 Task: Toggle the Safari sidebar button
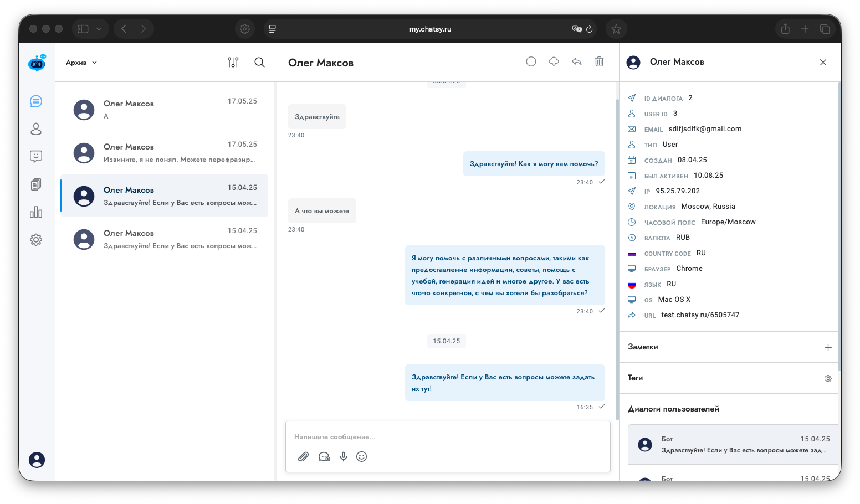click(83, 29)
